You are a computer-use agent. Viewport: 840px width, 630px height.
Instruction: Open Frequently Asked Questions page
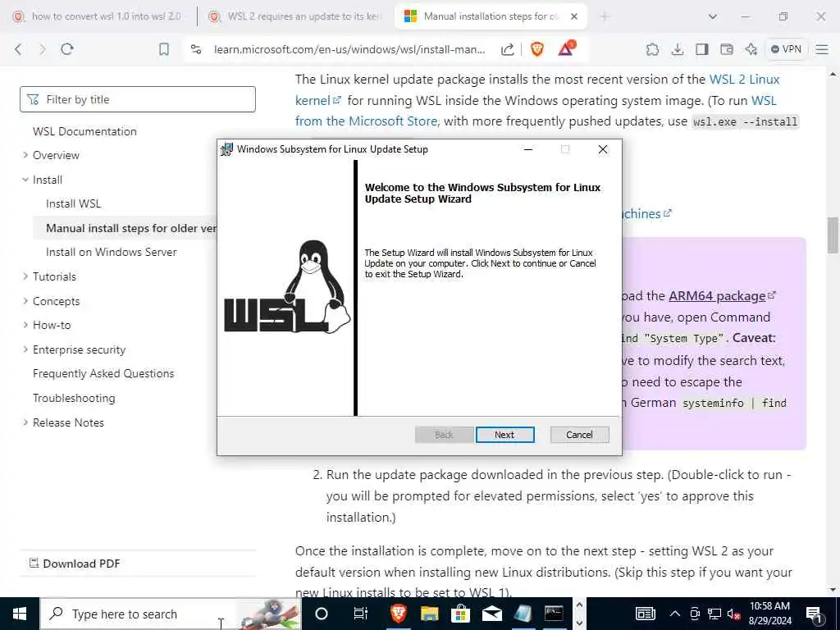click(x=103, y=373)
